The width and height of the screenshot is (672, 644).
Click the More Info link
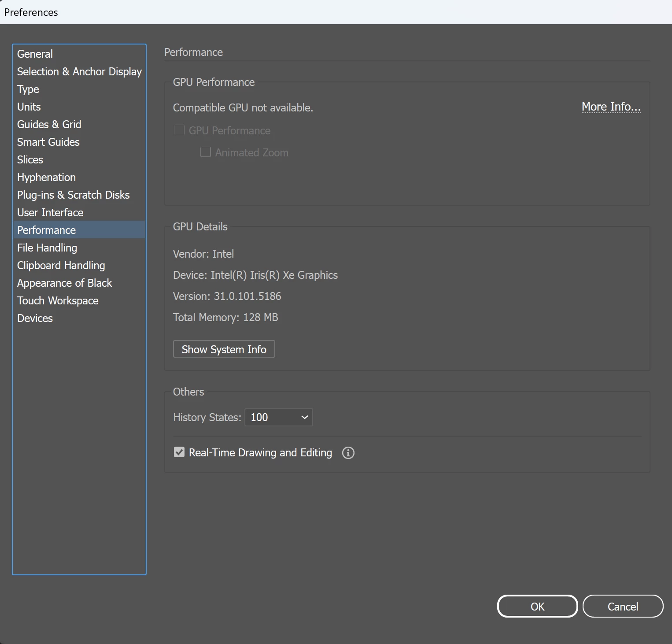point(611,107)
